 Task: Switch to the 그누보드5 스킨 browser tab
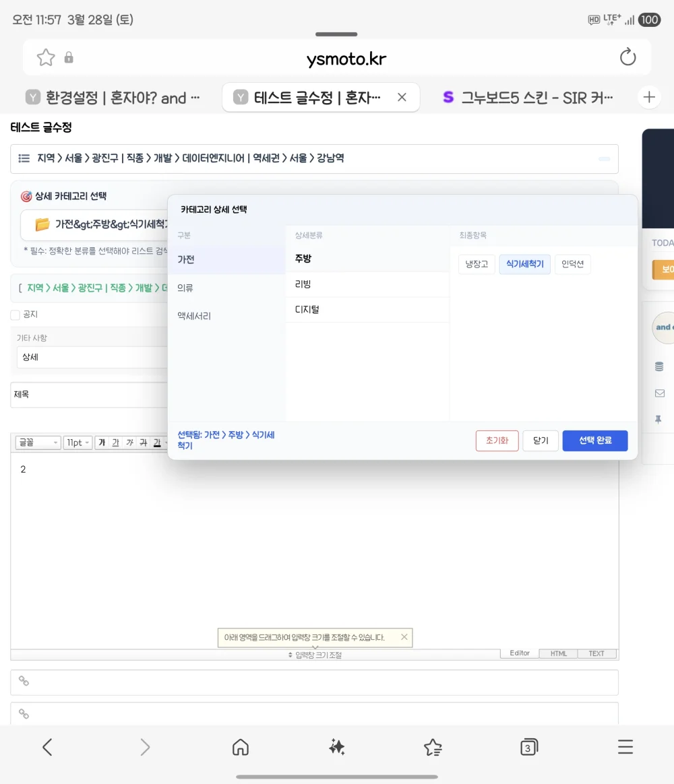(527, 98)
